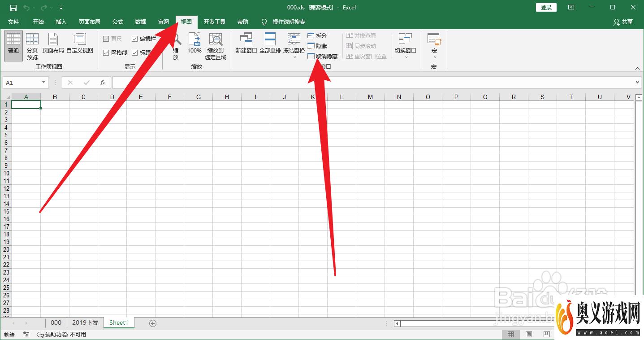Open the File (文件) tab
644x340 pixels.
point(13,22)
